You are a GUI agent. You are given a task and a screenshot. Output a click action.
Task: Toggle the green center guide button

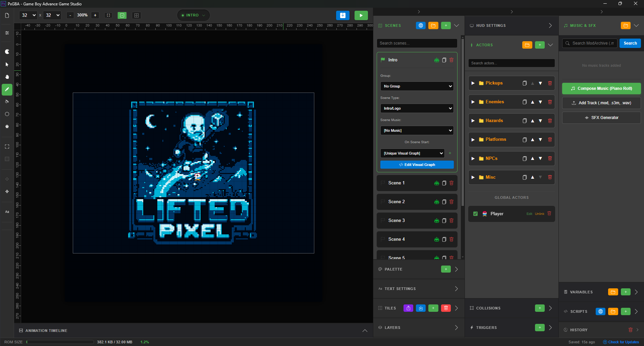[x=122, y=15]
